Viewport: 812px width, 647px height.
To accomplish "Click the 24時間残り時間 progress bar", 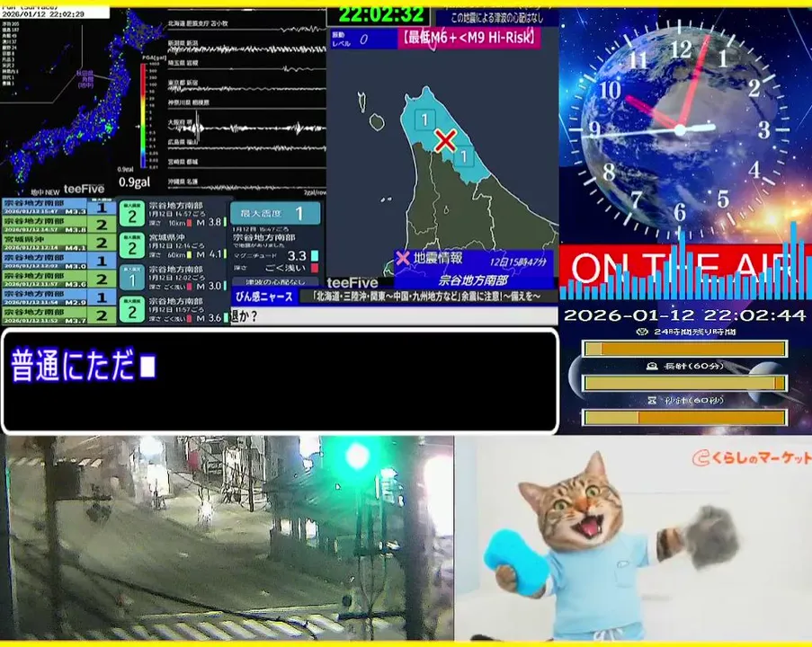I will click(684, 349).
